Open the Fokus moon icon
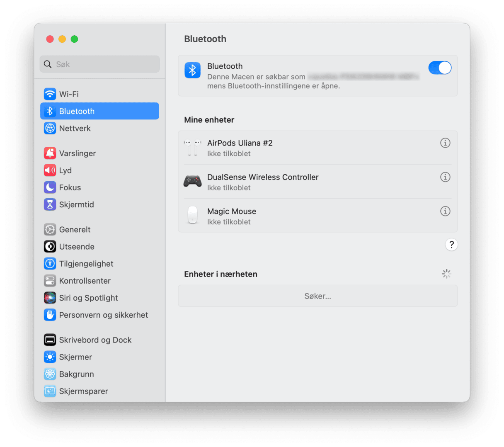 (x=50, y=187)
